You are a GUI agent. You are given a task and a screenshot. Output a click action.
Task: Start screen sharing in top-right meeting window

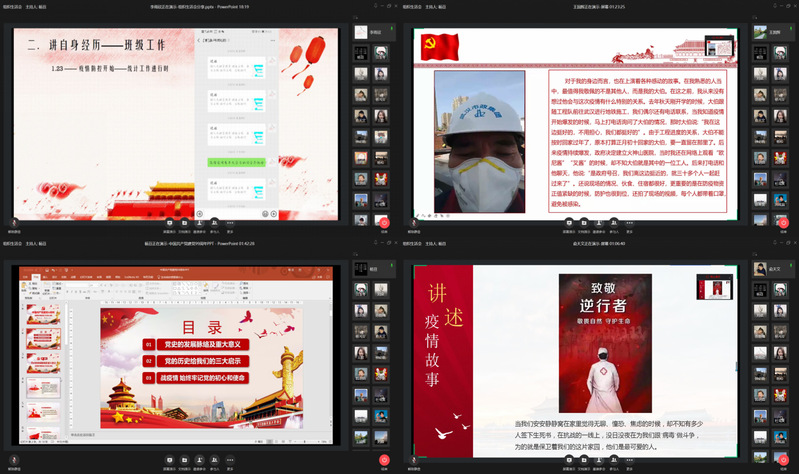coord(569,223)
